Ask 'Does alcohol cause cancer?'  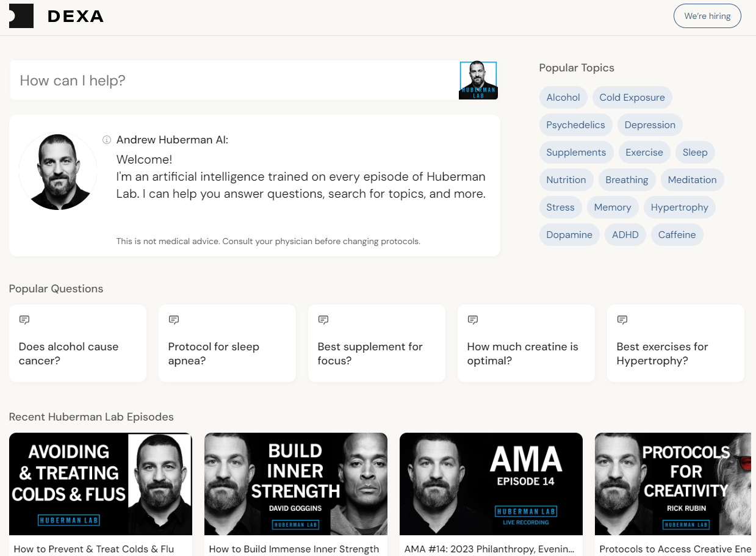pos(77,344)
